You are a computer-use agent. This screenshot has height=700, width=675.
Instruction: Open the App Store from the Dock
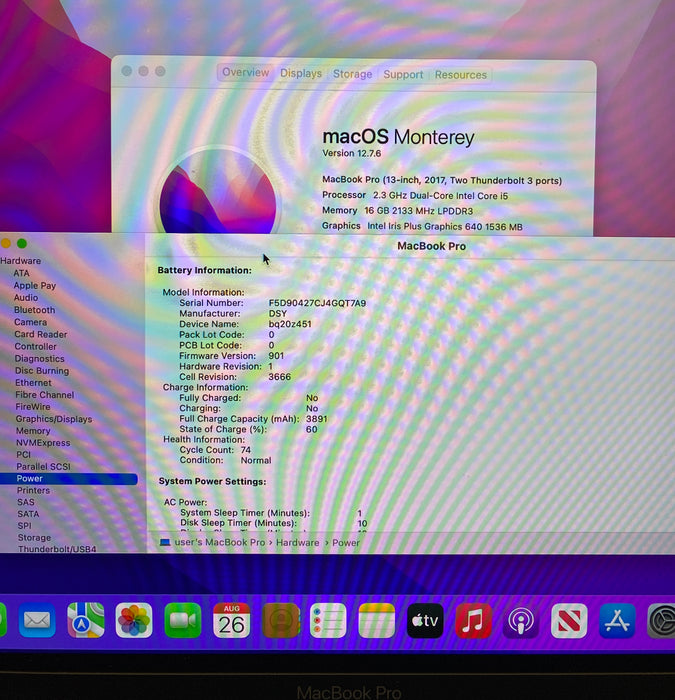(617, 621)
